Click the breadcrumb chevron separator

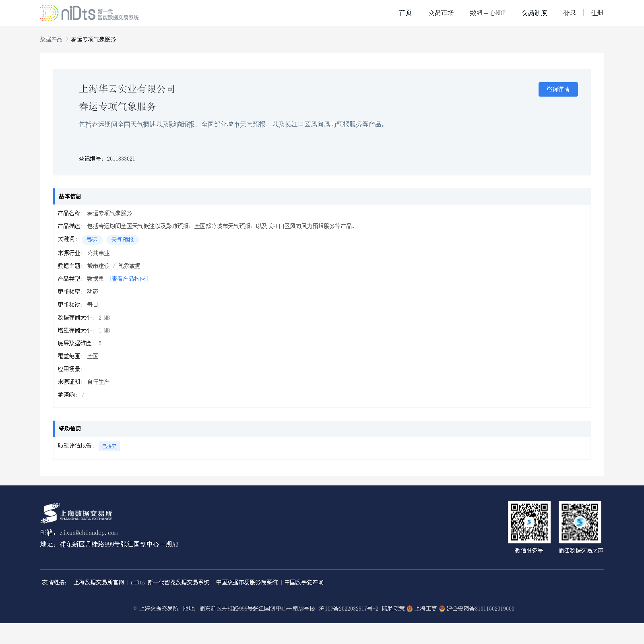[67, 39]
